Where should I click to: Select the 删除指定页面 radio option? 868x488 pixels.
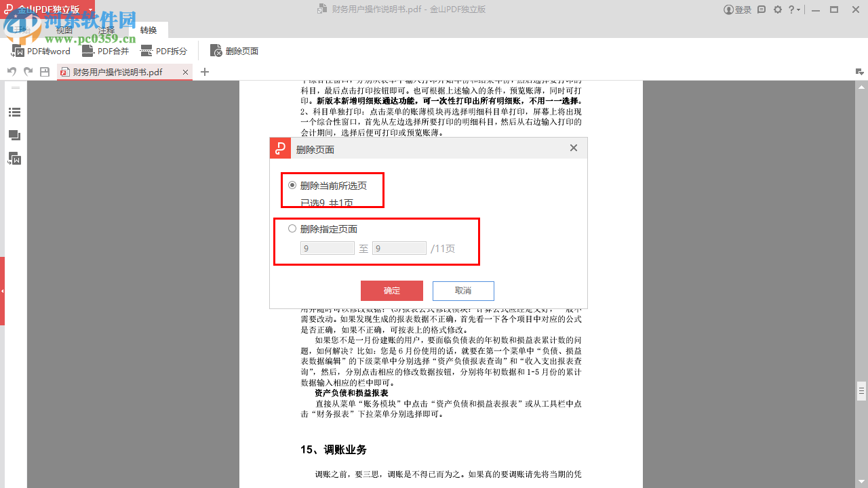[x=292, y=228]
